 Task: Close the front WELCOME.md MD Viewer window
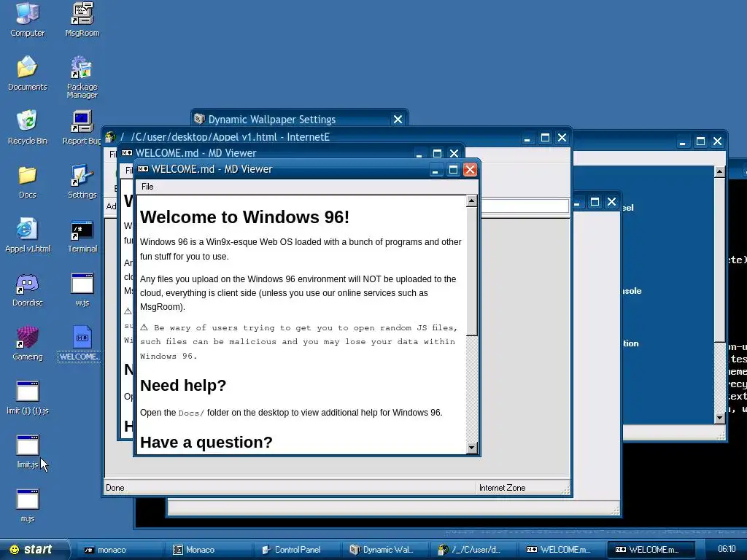(x=471, y=169)
